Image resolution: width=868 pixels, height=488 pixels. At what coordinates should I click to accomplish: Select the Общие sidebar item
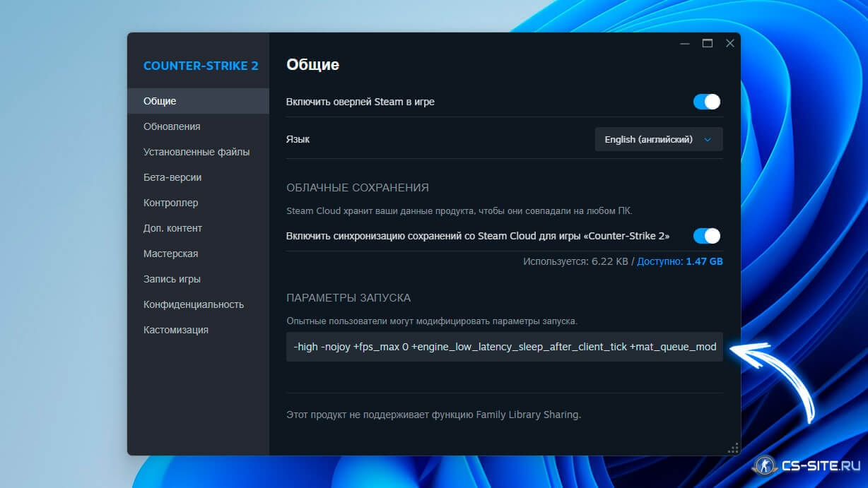click(x=199, y=101)
